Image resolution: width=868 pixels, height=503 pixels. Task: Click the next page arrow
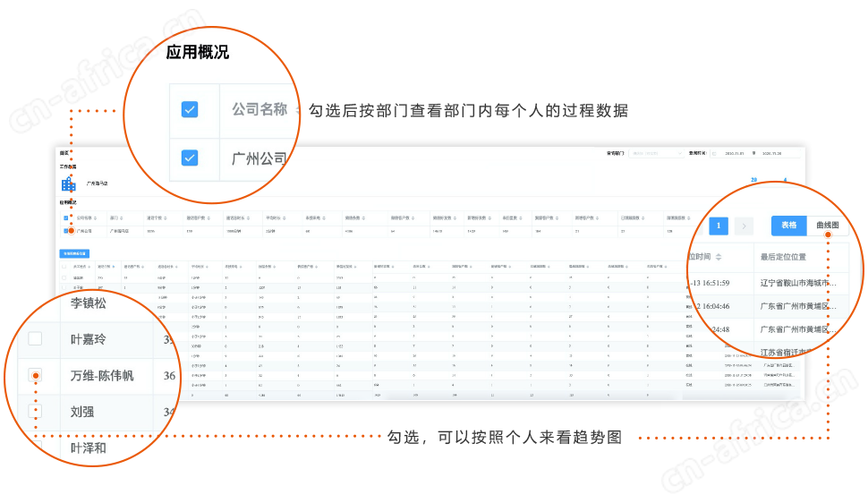click(x=744, y=226)
